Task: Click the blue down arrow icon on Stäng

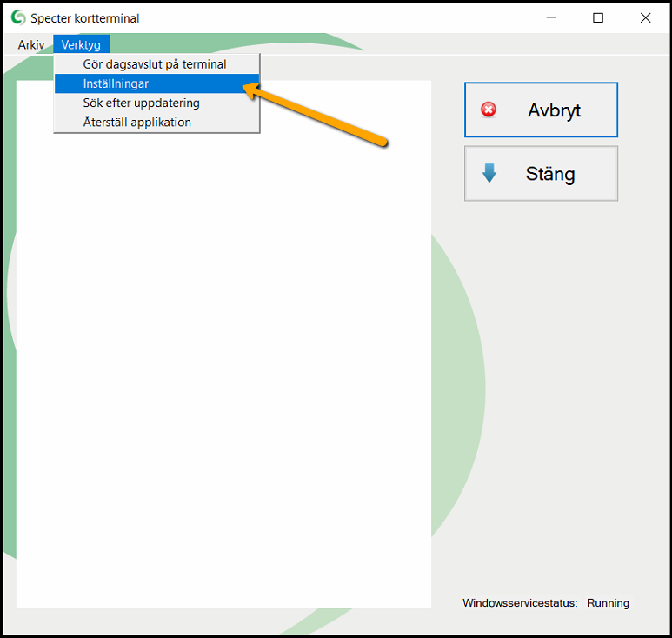Action: click(489, 174)
